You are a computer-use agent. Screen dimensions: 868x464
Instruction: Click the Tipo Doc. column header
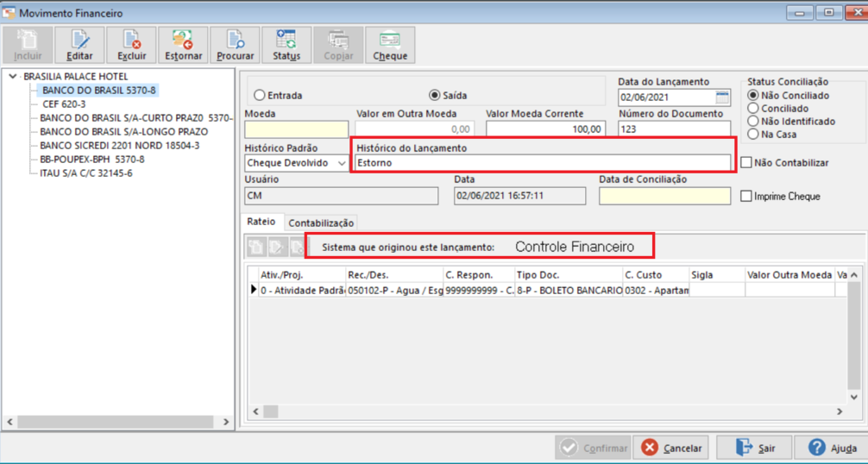(x=569, y=275)
